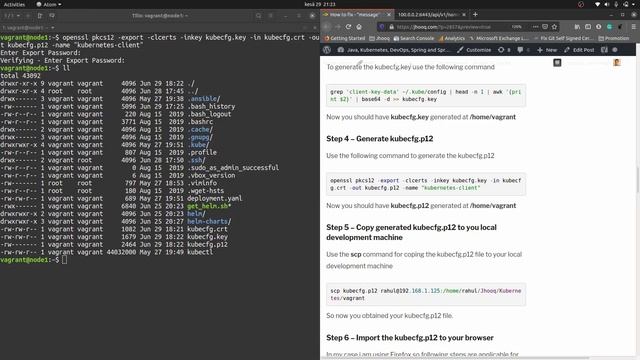Click the back arrow in Firefox
This screenshot has width=640, height=360.
(x=327, y=27)
